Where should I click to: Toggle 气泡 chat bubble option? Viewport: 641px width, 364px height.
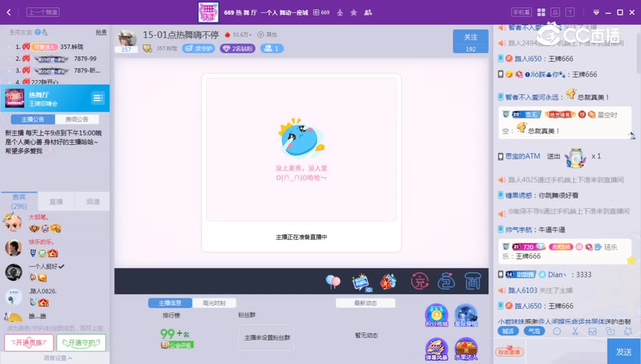click(x=534, y=332)
